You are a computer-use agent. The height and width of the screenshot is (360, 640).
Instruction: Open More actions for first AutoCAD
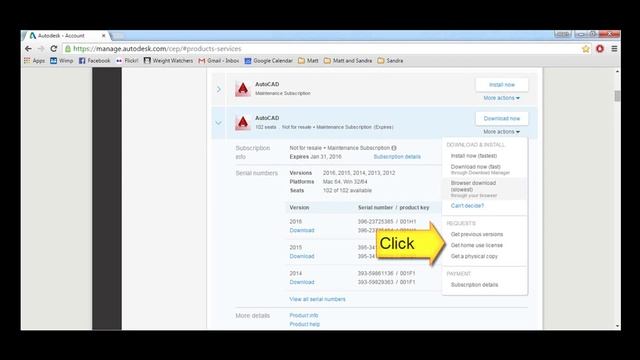(x=502, y=98)
